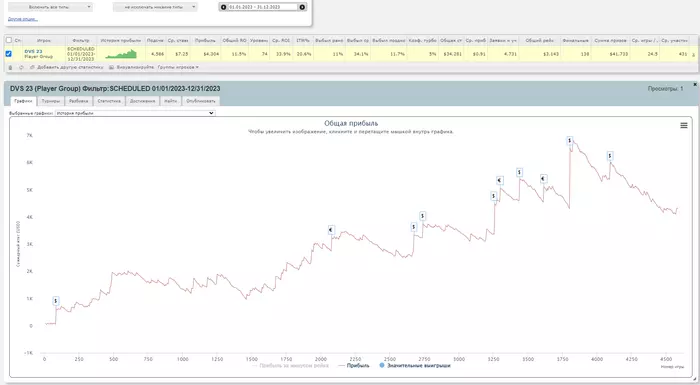Open the chart hamburger menu

pyautogui.click(x=683, y=126)
